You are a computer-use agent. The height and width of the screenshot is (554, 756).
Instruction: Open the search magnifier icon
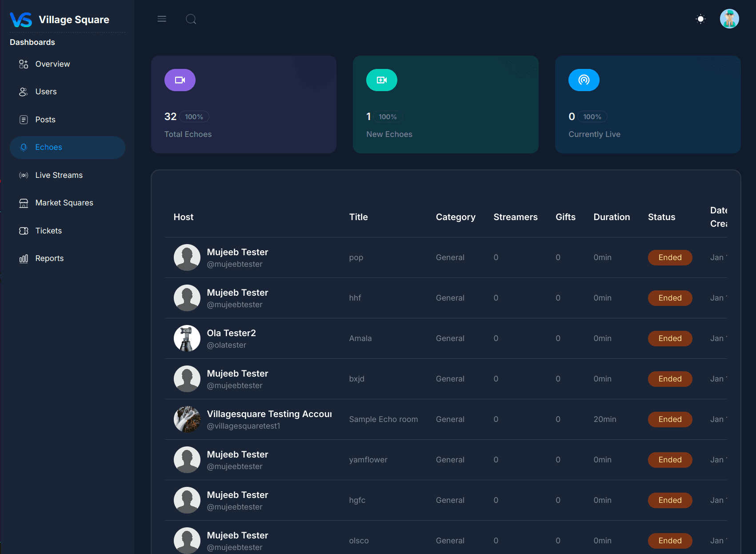click(x=191, y=19)
